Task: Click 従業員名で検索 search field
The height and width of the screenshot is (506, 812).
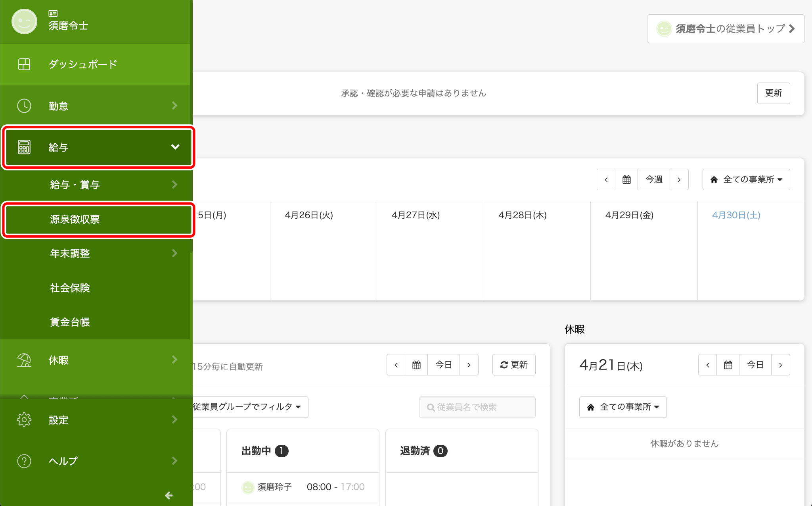Action: tap(477, 407)
